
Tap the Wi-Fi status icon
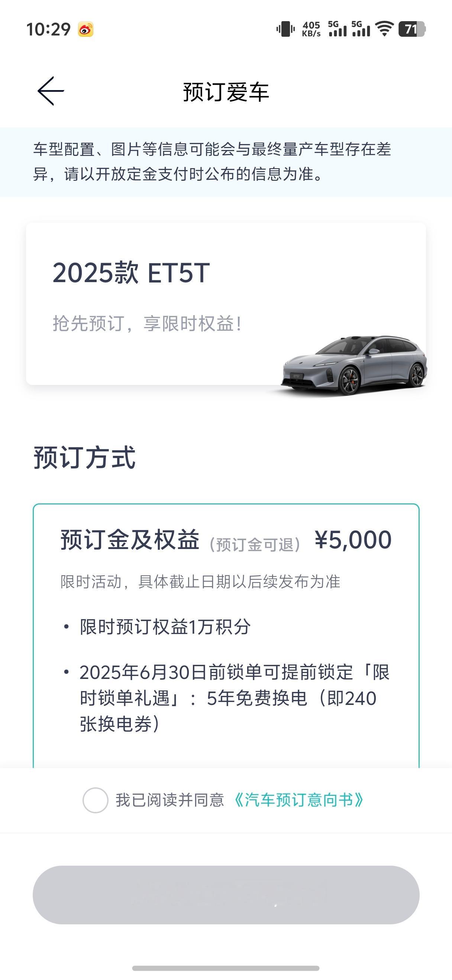click(x=384, y=29)
